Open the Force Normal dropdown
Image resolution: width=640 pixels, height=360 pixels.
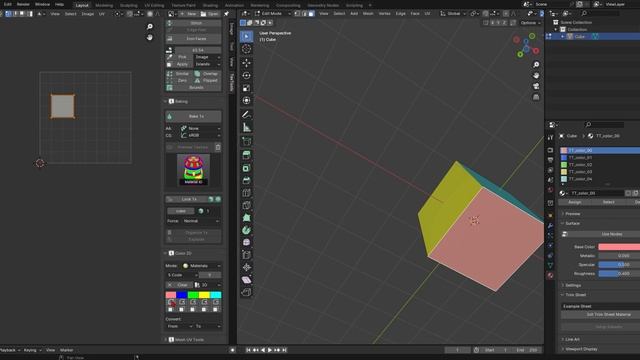click(x=200, y=221)
